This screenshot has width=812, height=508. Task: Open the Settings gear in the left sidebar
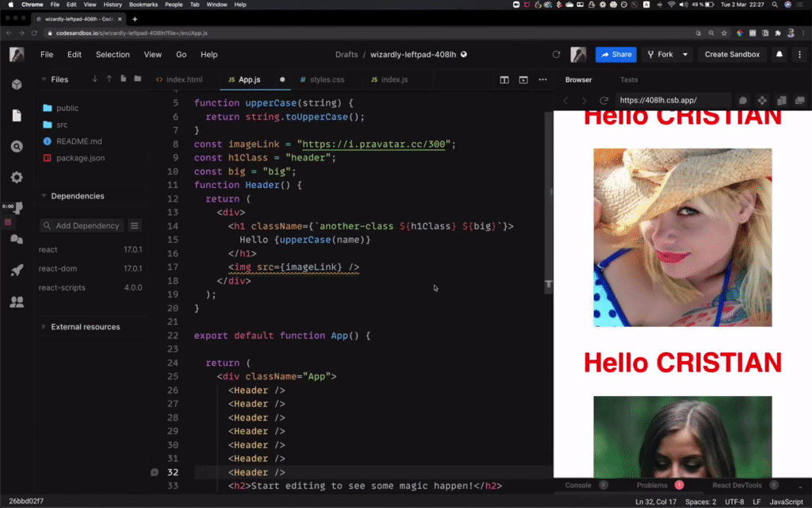tap(17, 175)
